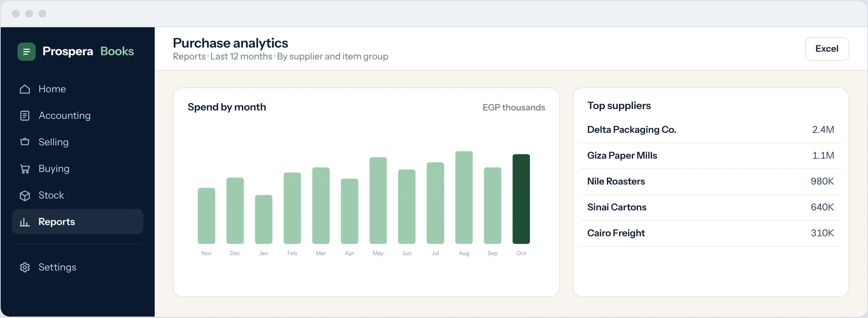
Task: Click the Sinai Cartons supplier name
Action: point(617,207)
